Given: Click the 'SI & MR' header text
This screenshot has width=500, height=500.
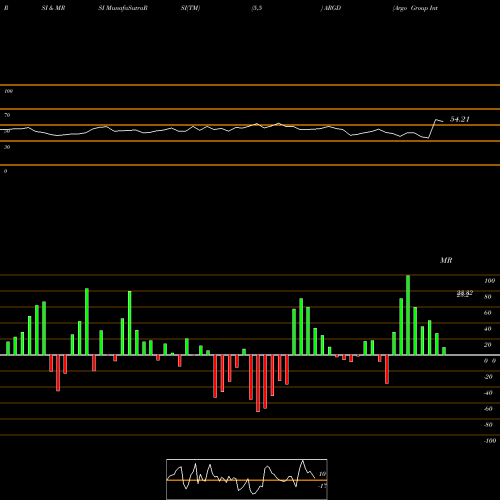Looking at the screenshot, I should [53, 8].
